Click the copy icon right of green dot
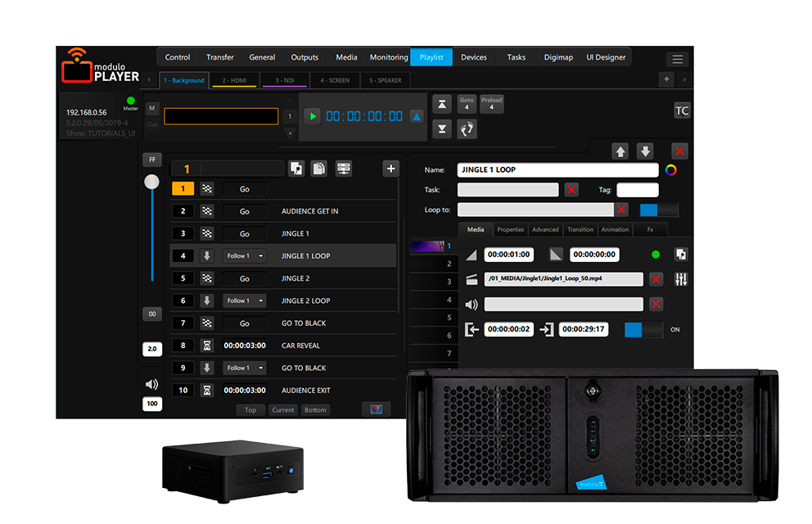 [681, 255]
